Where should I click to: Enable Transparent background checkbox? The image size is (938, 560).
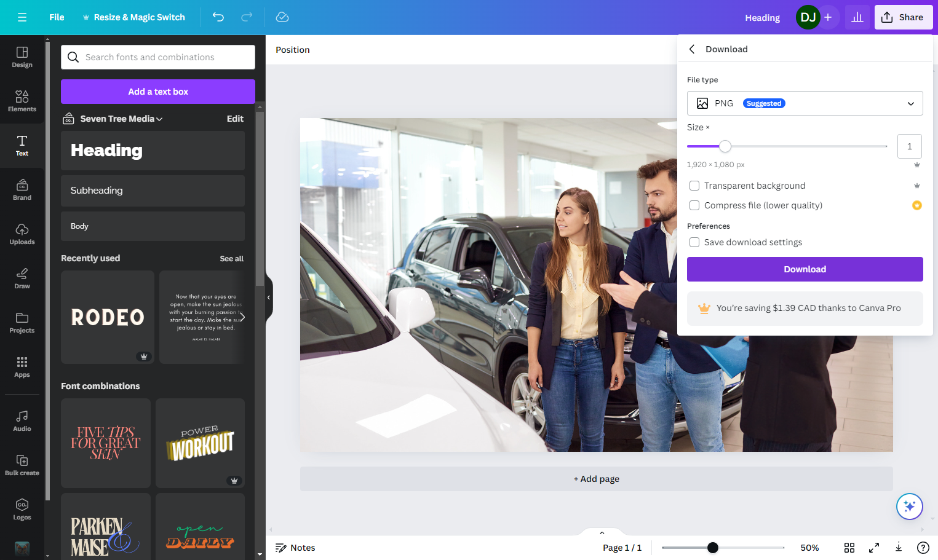click(694, 186)
